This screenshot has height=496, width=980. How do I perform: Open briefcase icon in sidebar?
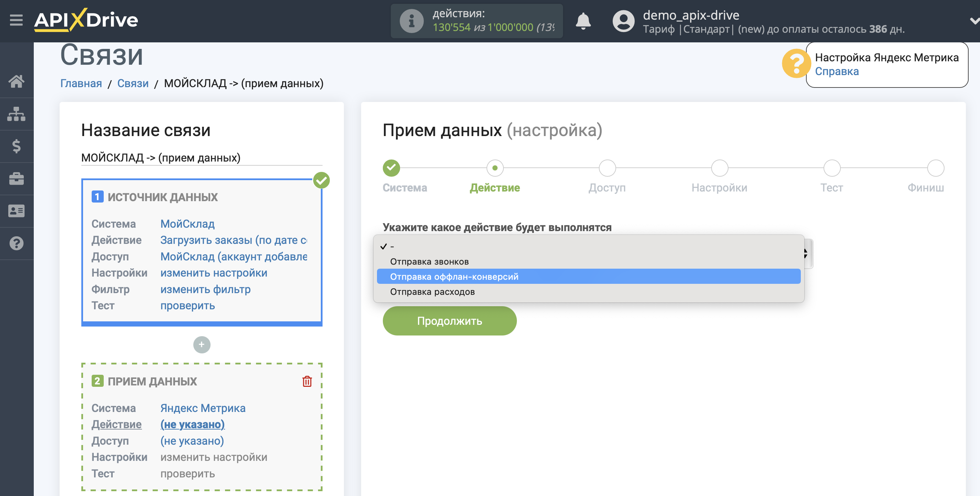16,179
